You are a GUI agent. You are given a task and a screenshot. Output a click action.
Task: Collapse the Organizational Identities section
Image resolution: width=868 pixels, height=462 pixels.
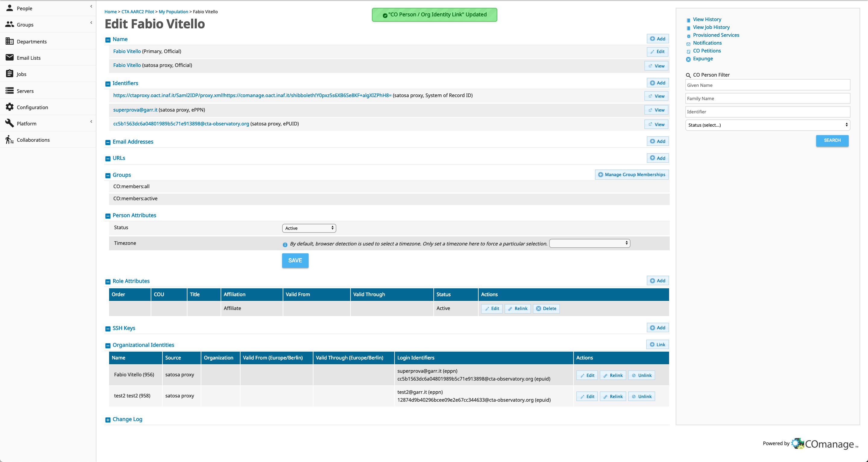coord(108,346)
